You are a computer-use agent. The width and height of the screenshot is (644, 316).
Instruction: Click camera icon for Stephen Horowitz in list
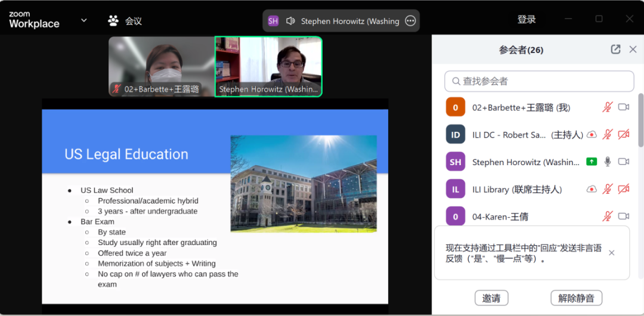click(x=624, y=162)
